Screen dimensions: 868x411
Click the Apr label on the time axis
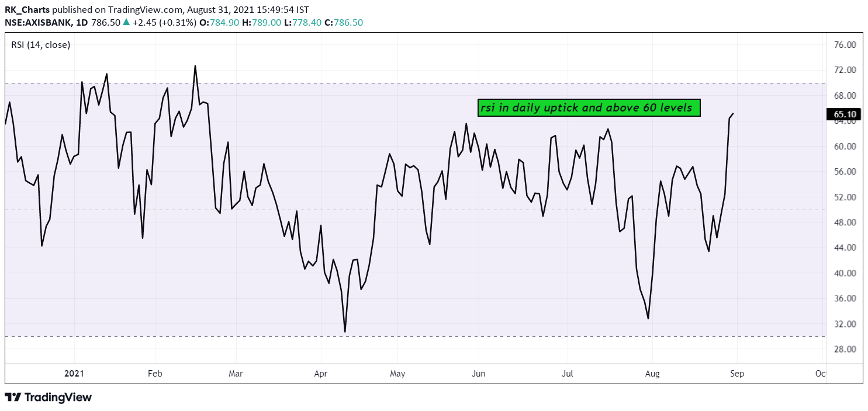pos(321,373)
